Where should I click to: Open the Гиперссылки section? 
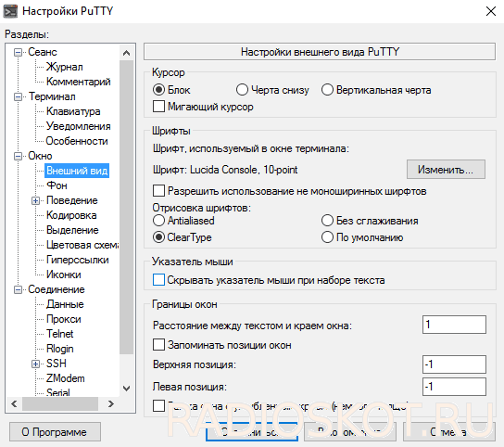[x=78, y=260]
